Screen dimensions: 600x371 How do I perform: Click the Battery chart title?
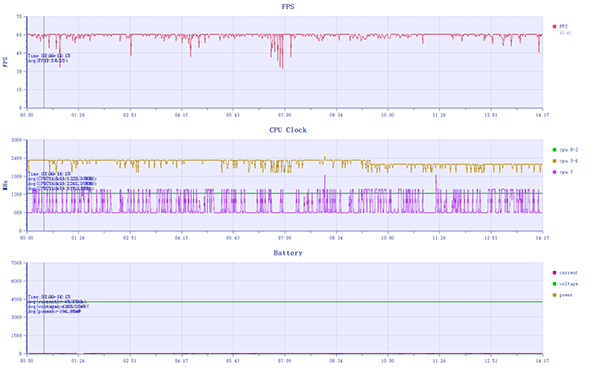coord(288,253)
